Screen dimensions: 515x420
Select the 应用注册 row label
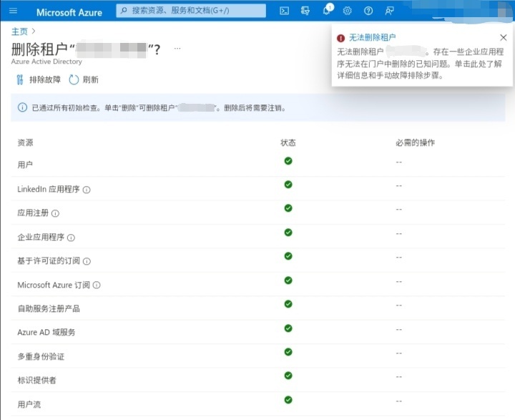[33, 213]
